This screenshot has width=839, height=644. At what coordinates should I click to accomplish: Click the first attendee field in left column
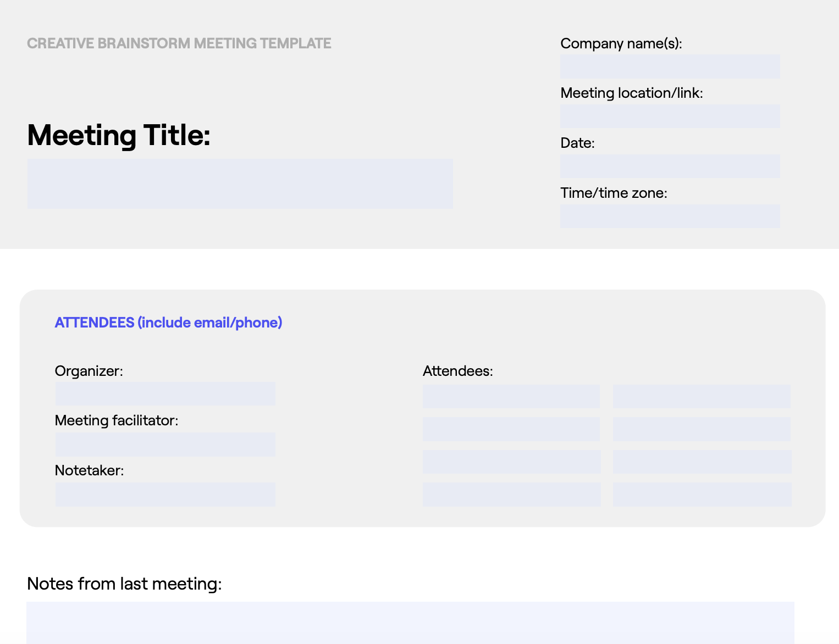coord(511,396)
